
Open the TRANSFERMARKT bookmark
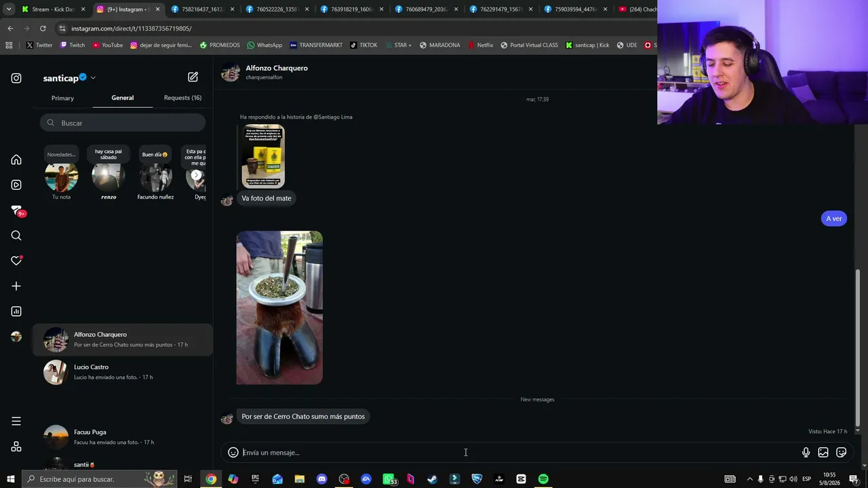316,45
